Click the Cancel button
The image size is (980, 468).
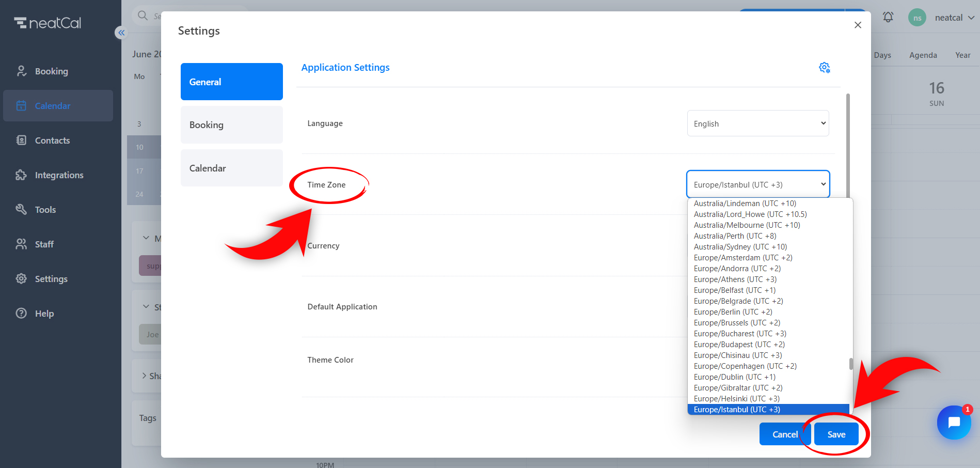pos(784,434)
